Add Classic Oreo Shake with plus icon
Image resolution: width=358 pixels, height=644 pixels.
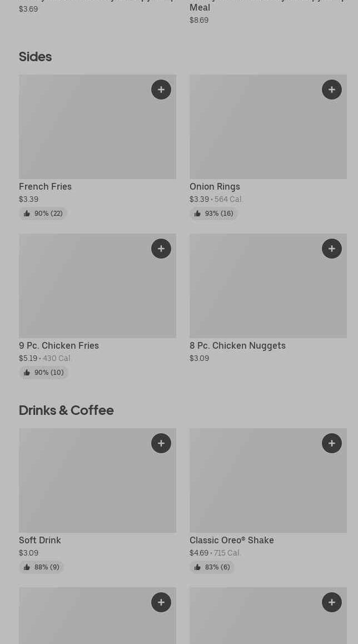coord(332,443)
